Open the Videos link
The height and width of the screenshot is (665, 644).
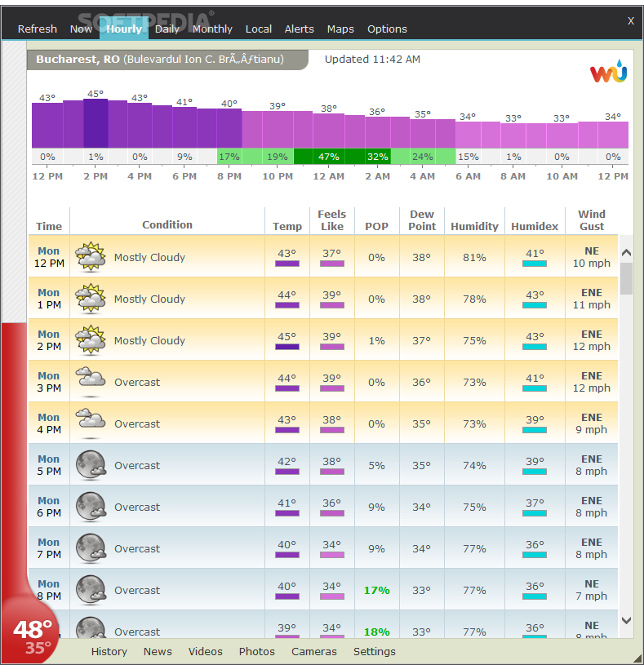(206, 651)
